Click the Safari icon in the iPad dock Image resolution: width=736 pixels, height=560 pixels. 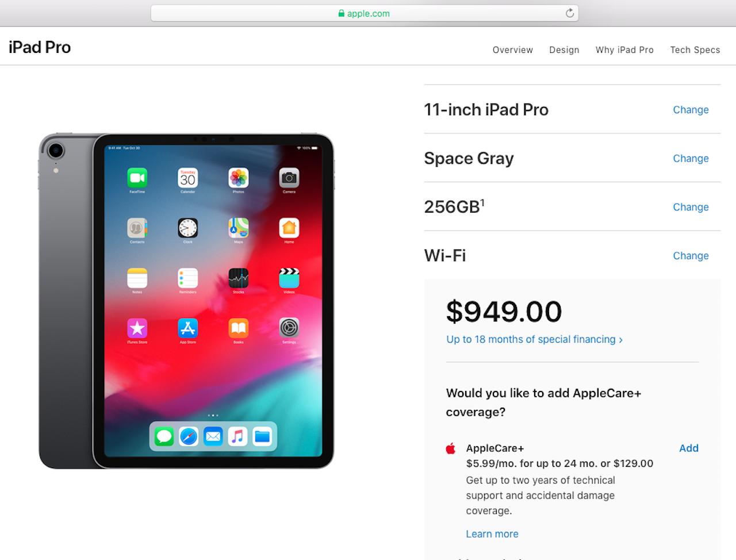tap(188, 437)
